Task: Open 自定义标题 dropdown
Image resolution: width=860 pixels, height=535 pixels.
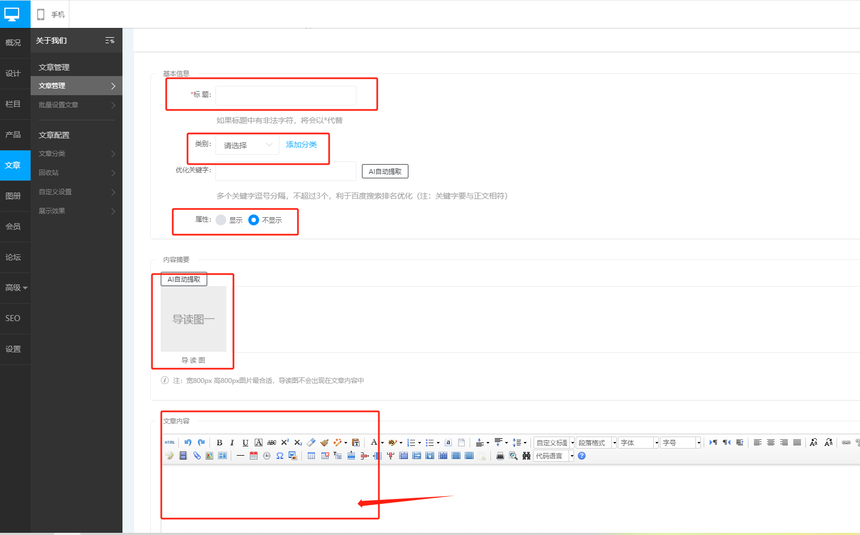Action: 554,442
